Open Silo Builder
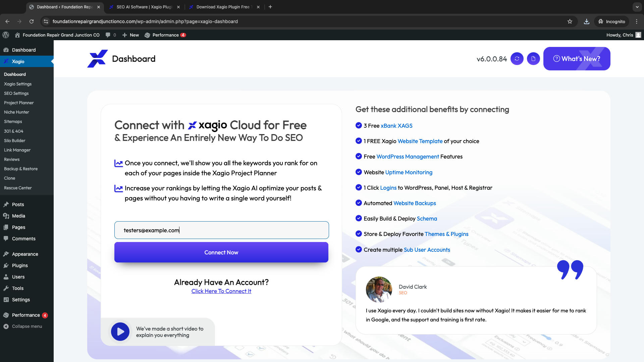The image size is (644, 362). (15, 141)
